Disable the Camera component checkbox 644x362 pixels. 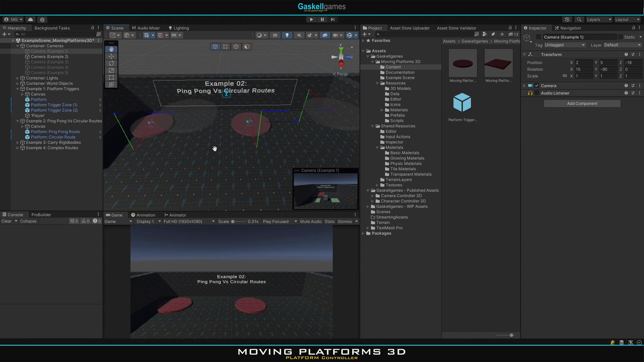pyautogui.click(x=537, y=85)
